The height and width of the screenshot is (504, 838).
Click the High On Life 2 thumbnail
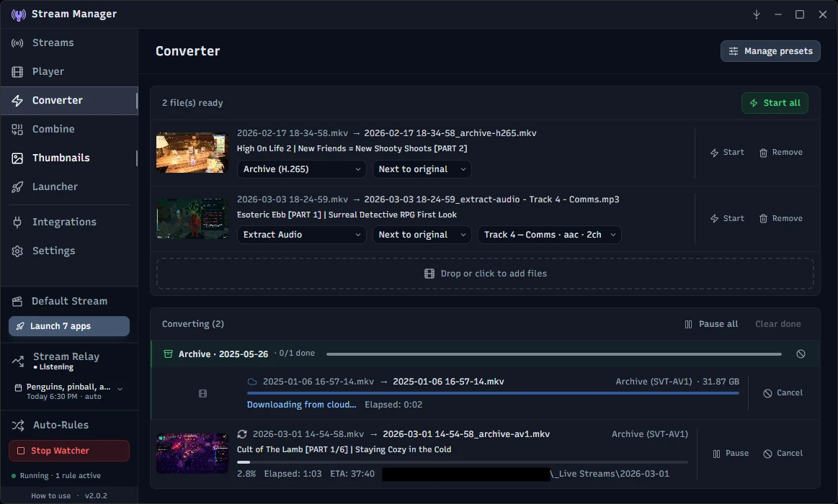coord(192,153)
